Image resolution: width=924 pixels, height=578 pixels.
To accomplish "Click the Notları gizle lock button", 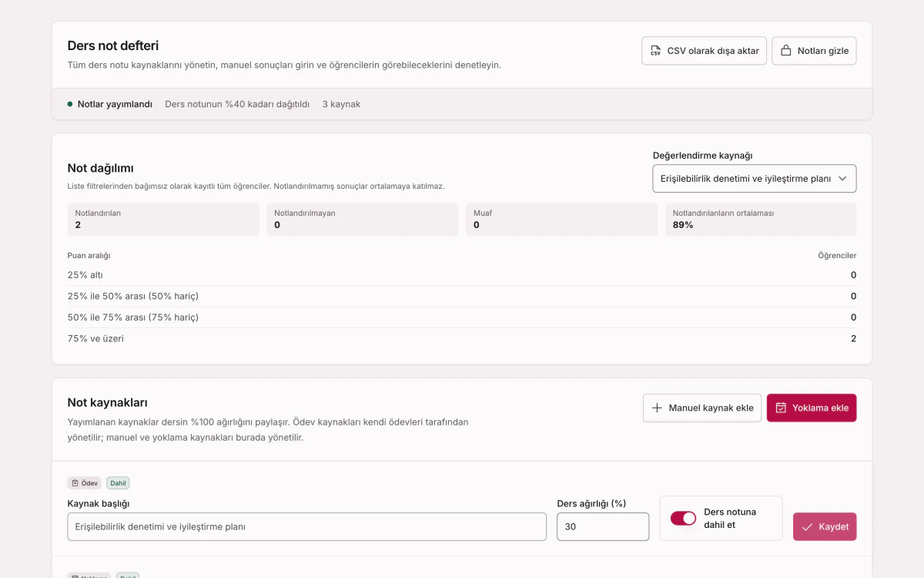I will tap(814, 51).
